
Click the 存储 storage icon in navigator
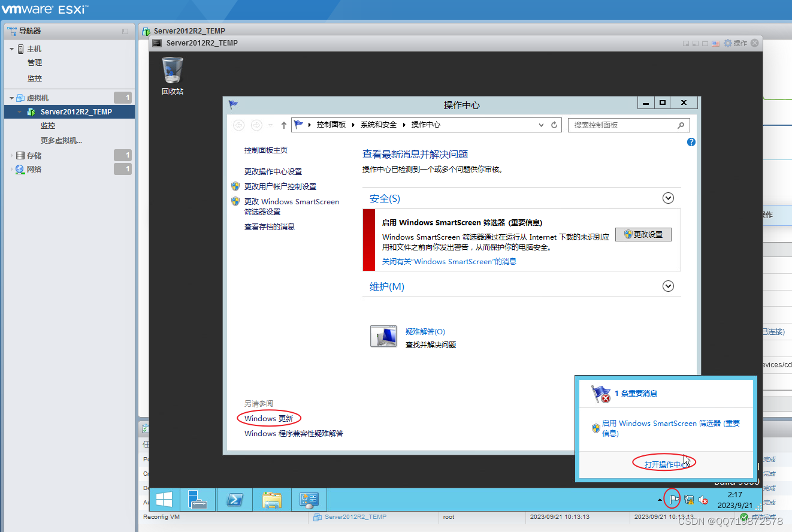20,155
